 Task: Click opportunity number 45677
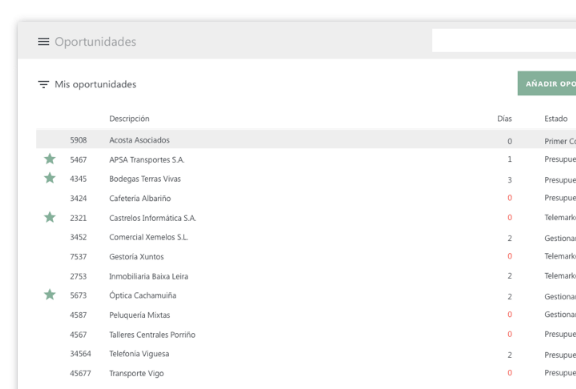[80, 373]
